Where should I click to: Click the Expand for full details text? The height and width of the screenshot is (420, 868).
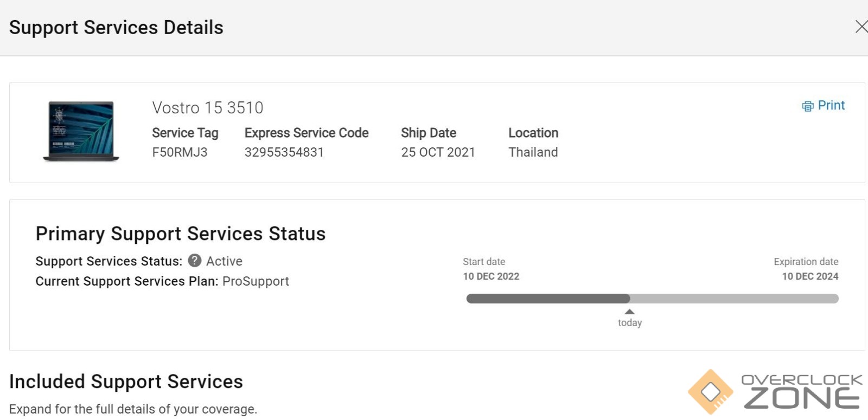133,409
